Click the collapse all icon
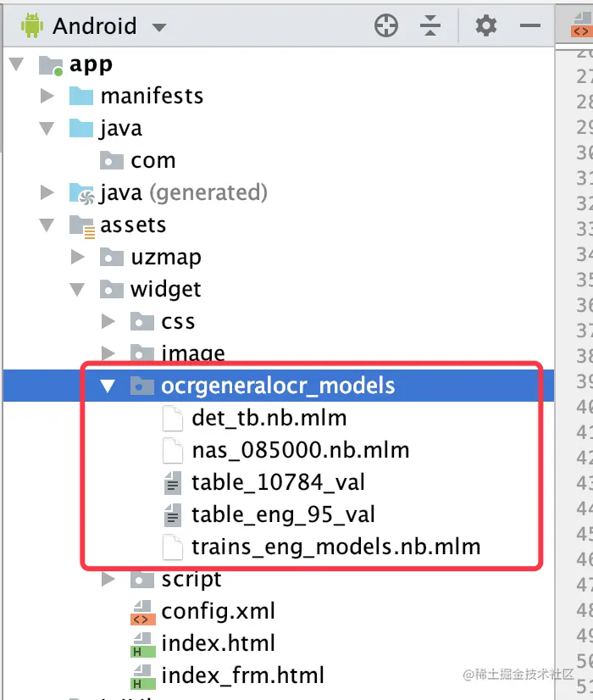Screen dimensions: 593x700 430,26
